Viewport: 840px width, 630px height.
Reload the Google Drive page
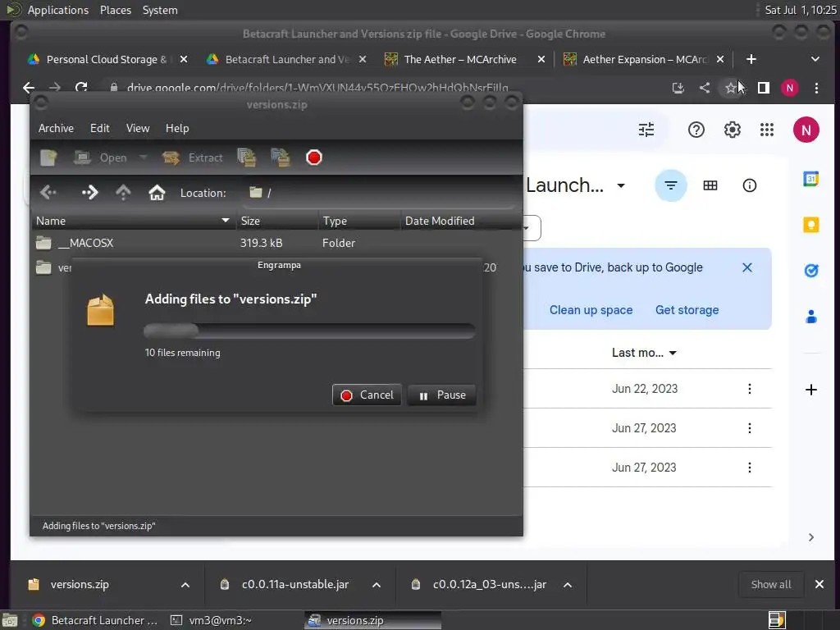click(81, 87)
